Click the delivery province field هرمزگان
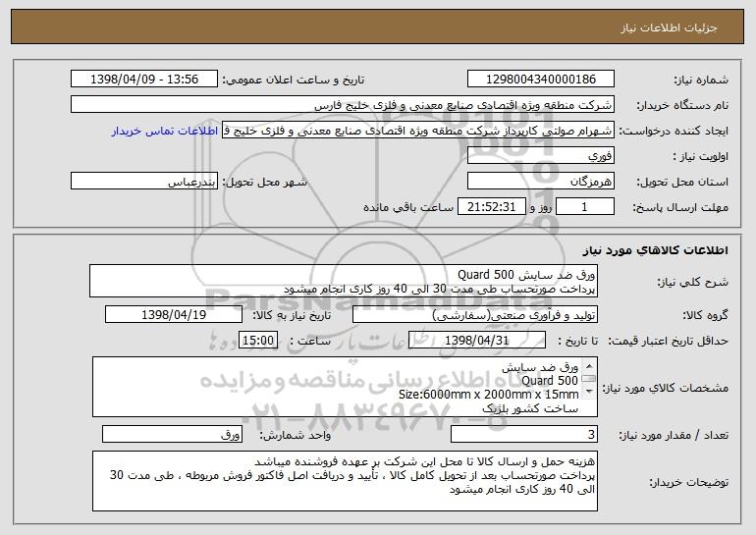The image size is (756, 535). pyautogui.click(x=540, y=181)
